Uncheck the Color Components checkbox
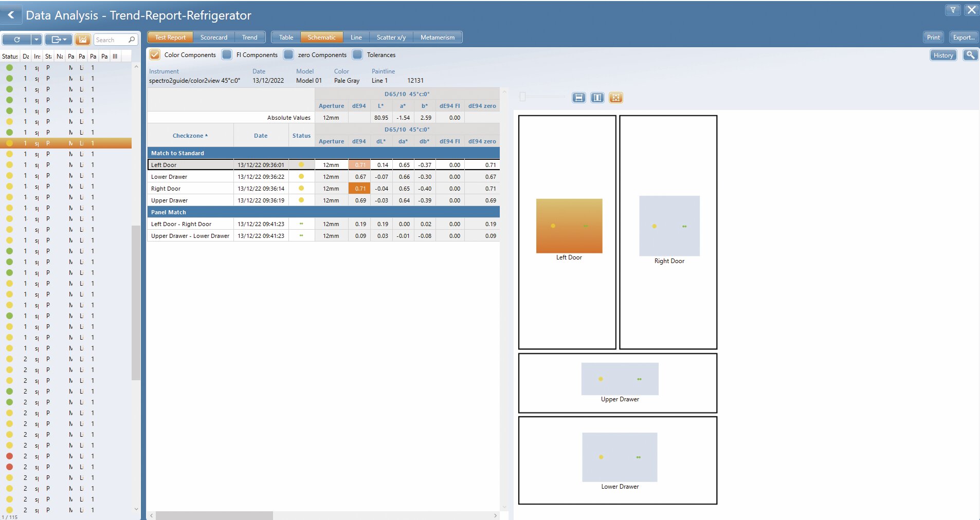Image resolution: width=980 pixels, height=520 pixels. (x=155, y=54)
